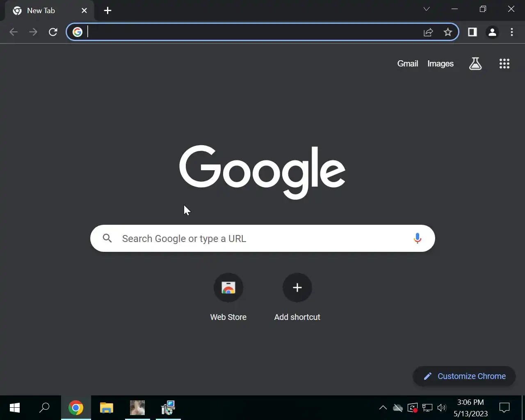This screenshot has height=420, width=525.
Task: Minimize the Chrome window
Action: click(x=454, y=9)
